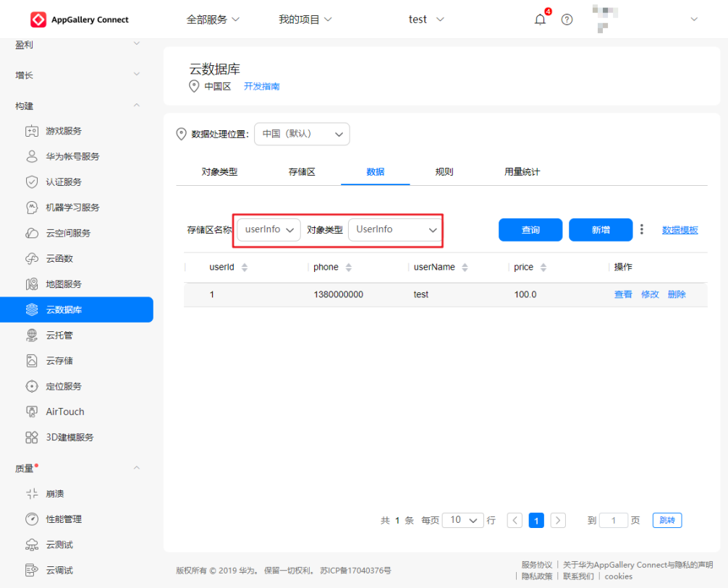Sort the userName column
The width and height of the screenshot is (728, 588).
465,268
